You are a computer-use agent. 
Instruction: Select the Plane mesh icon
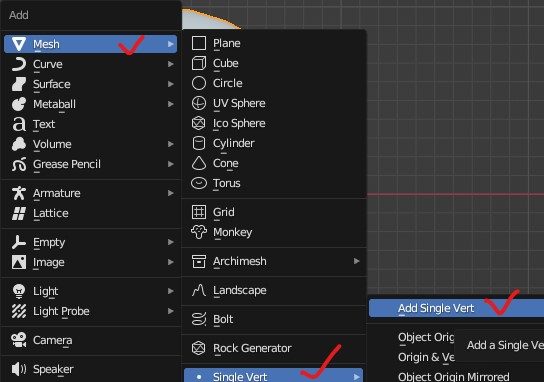pyautogui.click(x=199, y=43)
